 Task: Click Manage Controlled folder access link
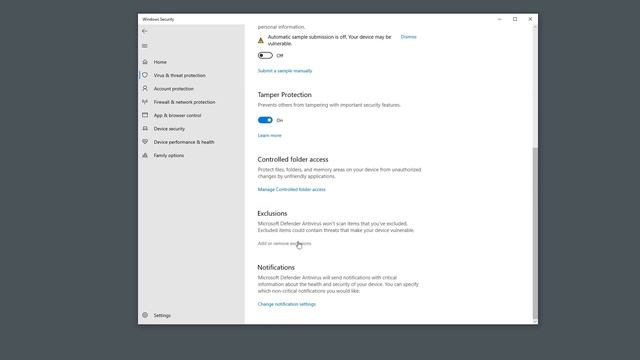[291, 189]
